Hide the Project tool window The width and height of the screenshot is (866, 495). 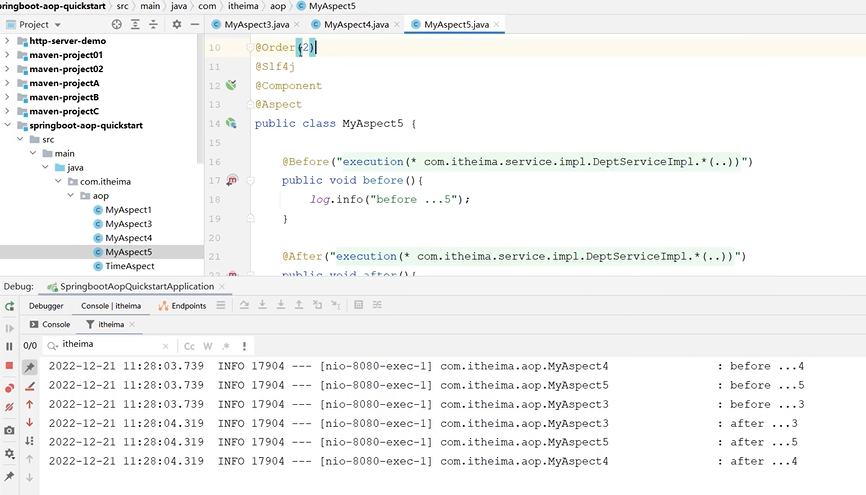194,24
